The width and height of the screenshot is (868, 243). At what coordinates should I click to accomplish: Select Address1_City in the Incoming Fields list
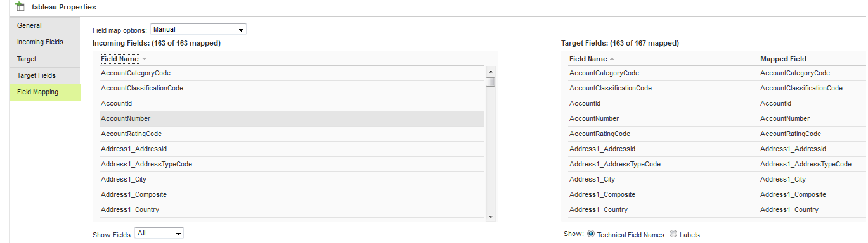tap(292, 179)
